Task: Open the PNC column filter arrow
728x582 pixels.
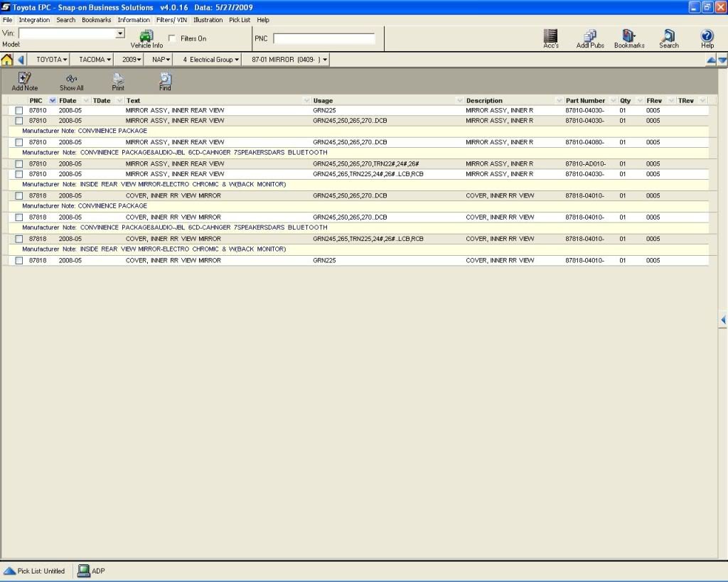Action: point(52,101)
